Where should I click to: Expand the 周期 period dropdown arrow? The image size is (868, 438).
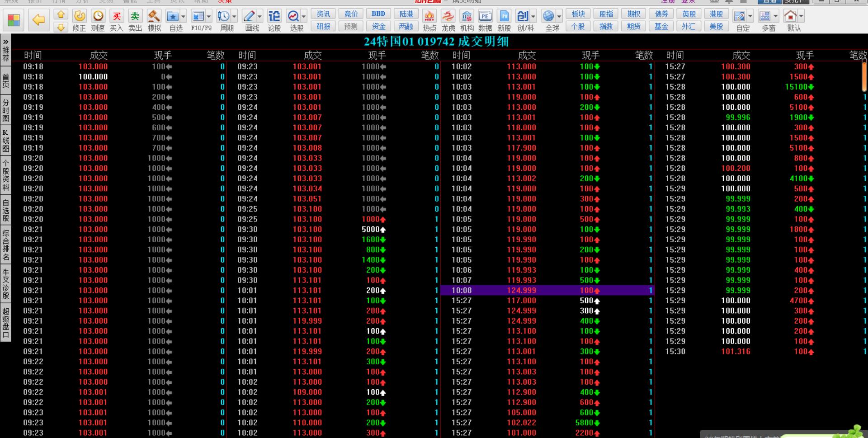click(x=234, y=17)
